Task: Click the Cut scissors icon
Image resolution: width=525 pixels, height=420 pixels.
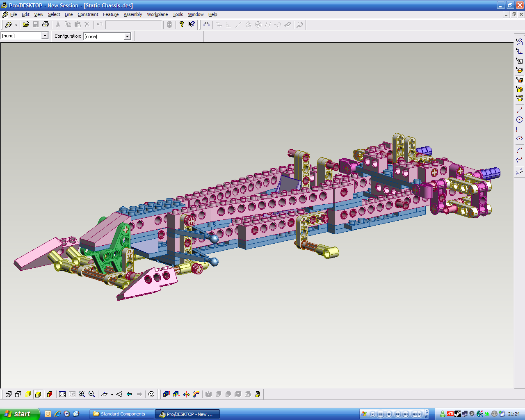Action: (x=58, y=25)
